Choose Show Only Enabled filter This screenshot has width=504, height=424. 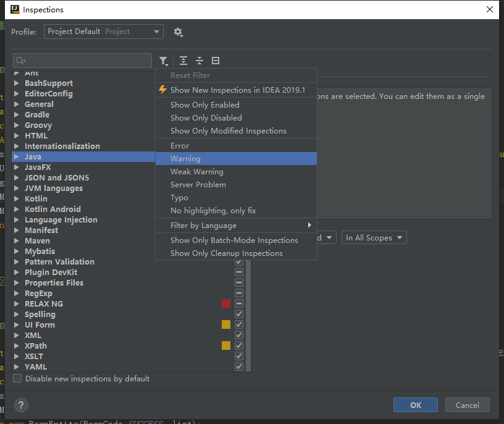point(236,105)
